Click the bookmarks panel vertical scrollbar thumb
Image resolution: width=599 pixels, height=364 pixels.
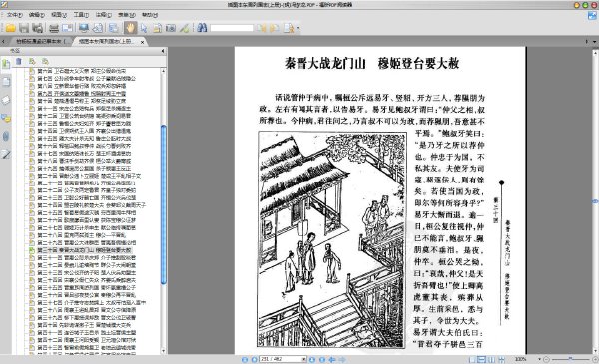[164, 204]
